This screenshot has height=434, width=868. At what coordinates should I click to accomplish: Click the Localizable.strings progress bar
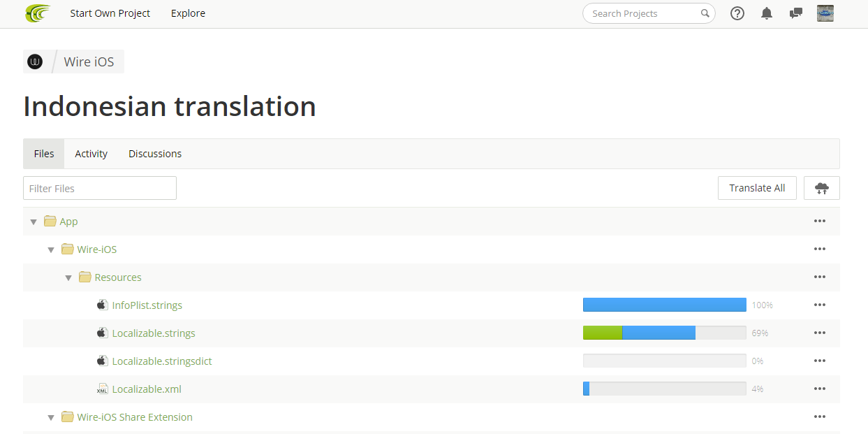click(664, 333)
